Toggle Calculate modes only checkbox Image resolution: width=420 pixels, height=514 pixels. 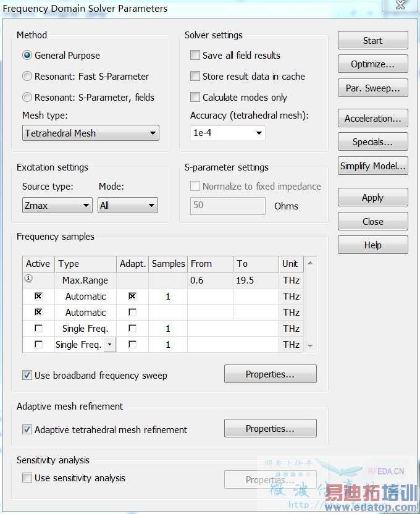(x=195, y=98)
